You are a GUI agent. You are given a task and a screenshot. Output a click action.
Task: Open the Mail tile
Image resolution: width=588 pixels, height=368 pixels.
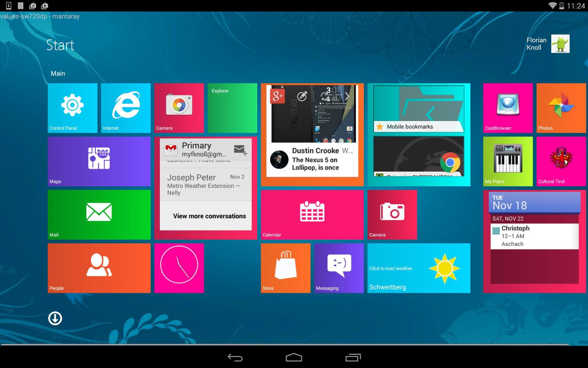pyautogui.click(x=98, y=215)
